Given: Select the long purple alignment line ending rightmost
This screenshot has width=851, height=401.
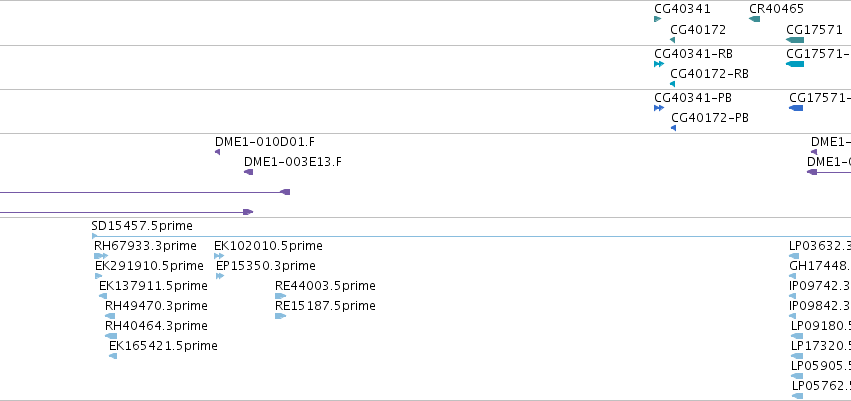Looking at the screenshot, I should coord(145,192).
